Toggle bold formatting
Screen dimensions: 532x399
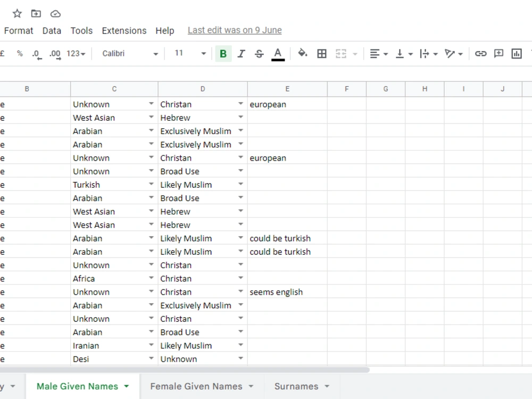(223, 54)
